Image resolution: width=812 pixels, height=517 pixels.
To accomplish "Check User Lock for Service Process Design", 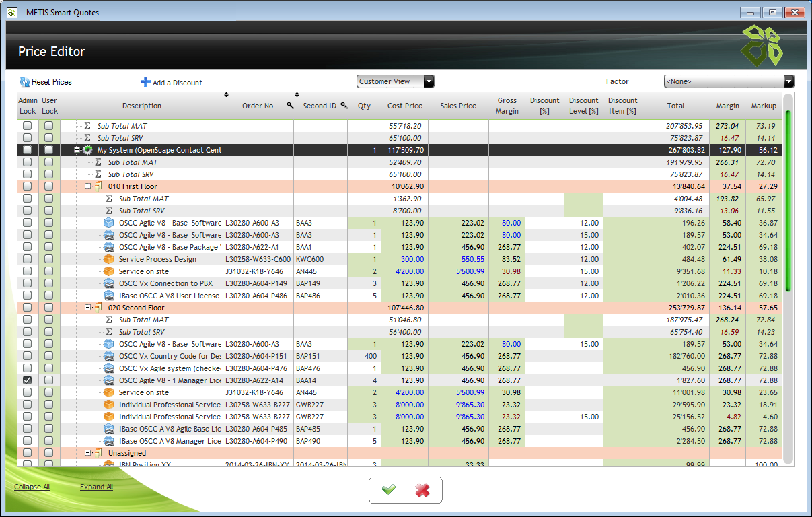I will pos(49,259).
